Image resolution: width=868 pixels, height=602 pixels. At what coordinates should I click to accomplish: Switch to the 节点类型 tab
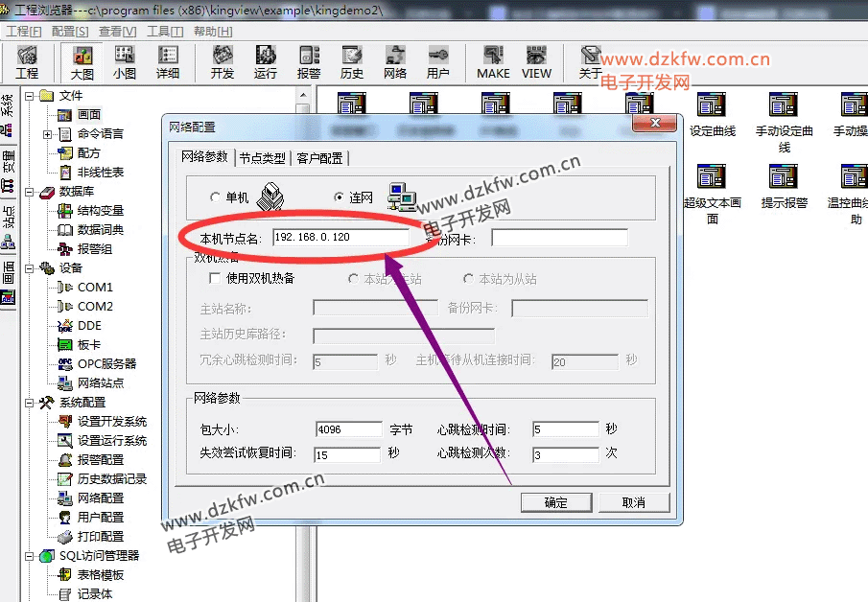pyautogui.click(x=262, y=158)
